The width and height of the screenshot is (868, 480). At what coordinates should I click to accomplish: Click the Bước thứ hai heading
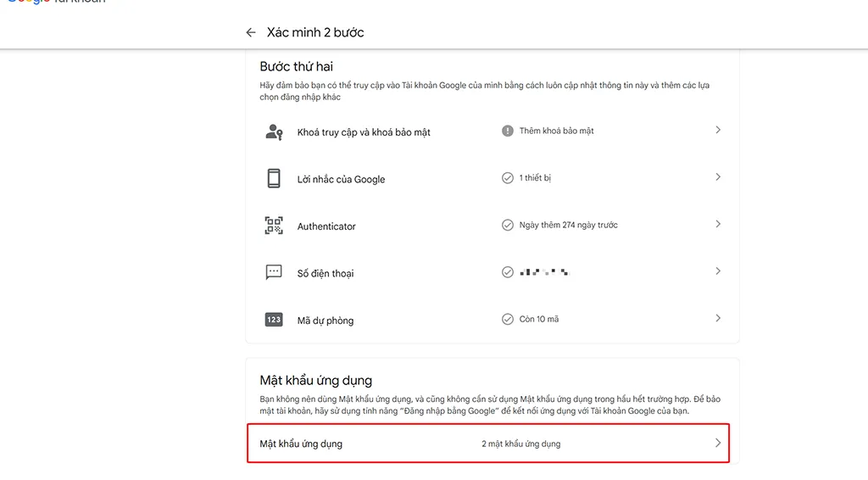click(x=296, y=67)
